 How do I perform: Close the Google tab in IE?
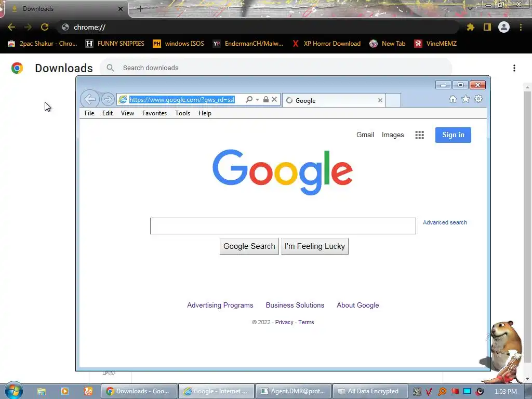(380, 100)
